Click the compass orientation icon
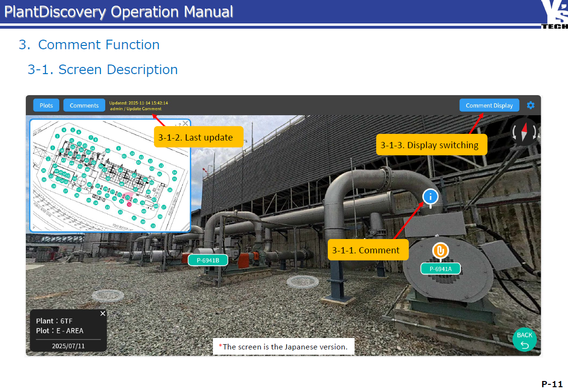This screenshot has width=568, height=392. tap(524, 132)
